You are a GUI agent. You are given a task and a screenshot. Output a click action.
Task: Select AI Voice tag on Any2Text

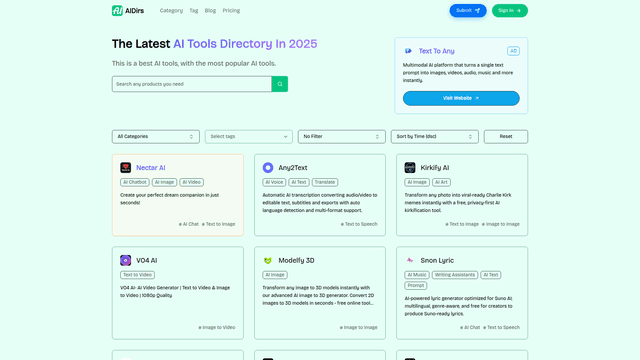coord(274,182)
